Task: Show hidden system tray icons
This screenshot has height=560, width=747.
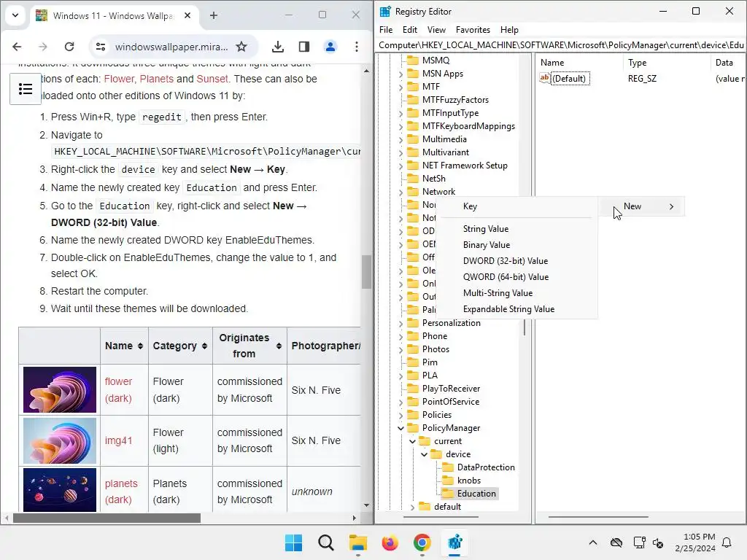Action: click(x=592, y=542)
